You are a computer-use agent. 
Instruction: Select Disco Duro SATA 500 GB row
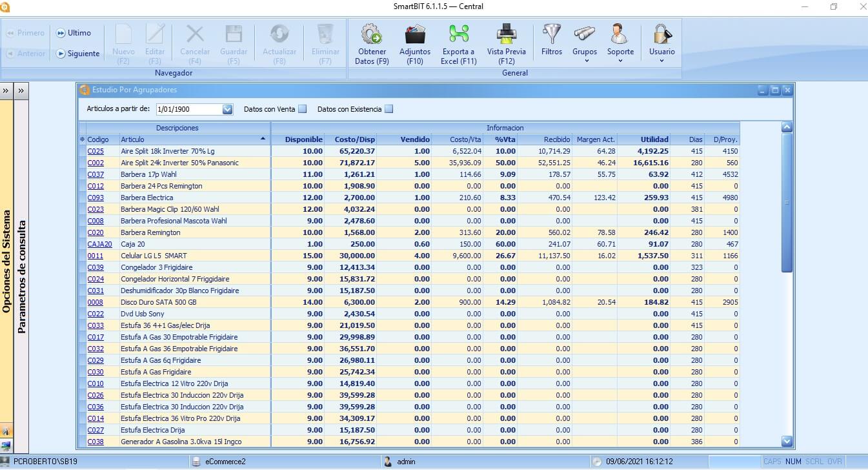(x=409, y=302)
